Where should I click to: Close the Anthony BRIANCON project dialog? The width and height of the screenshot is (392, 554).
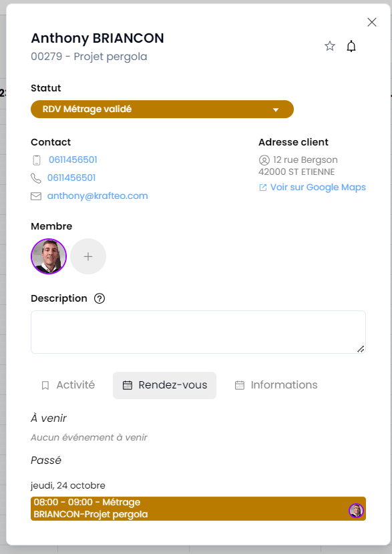(x=372, y=22)
